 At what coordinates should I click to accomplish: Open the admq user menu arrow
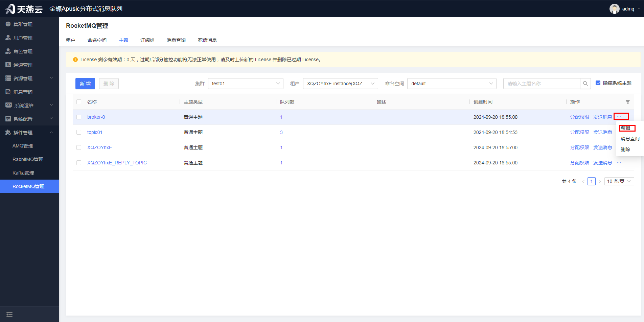click(639, 9)
